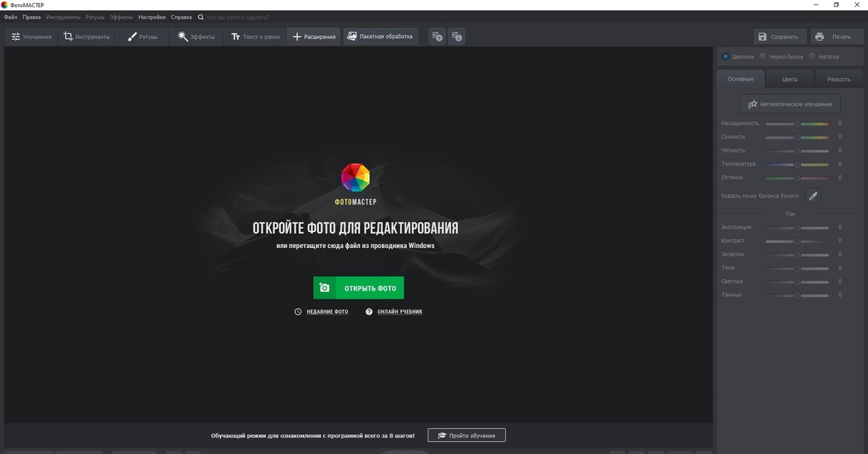Click the search magnifier icon in menu bar

tap(200, 17)
